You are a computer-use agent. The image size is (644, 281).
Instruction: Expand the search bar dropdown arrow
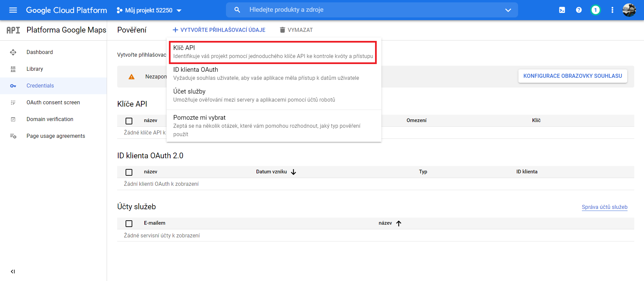pos(508,10)
